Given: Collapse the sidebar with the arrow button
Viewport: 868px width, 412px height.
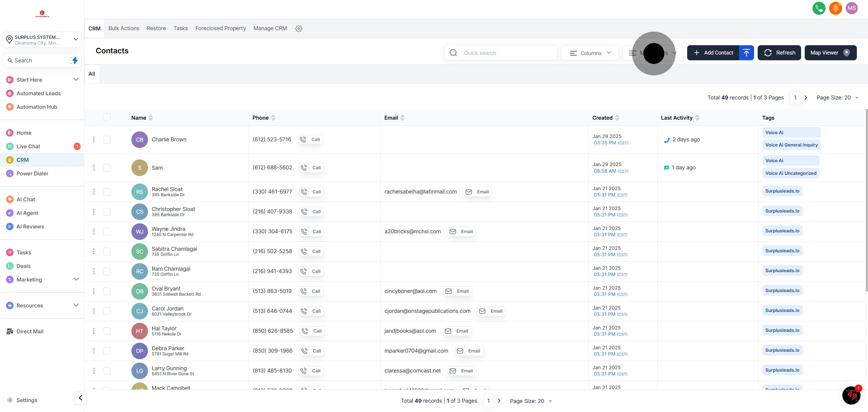Looking at the screenshot, I should tap(80, 398).
